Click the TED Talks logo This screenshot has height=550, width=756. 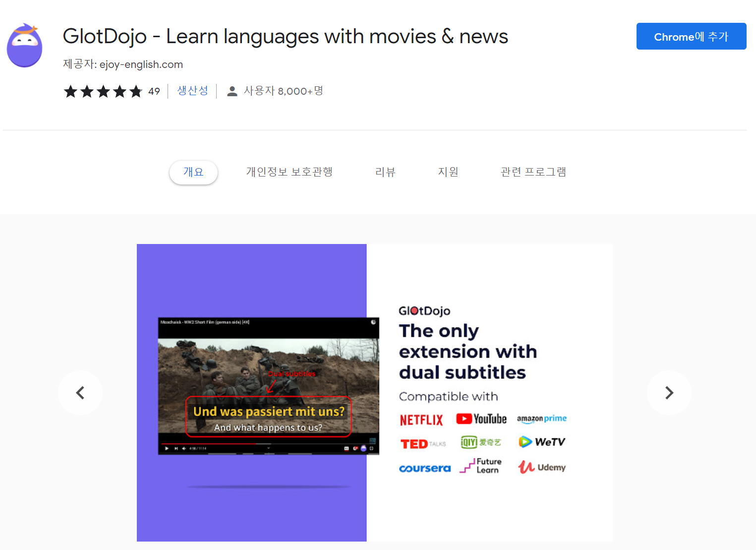coord(423,444)
